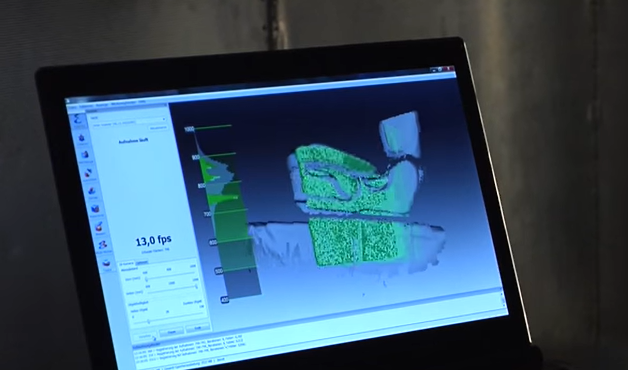Click the bis [mm] range slider track
628x370 pixels.
pos(173,290)
